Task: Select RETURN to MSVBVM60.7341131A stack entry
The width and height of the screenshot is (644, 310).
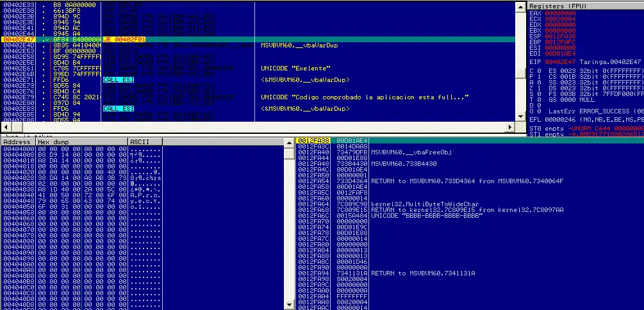Action: [423, 273]
